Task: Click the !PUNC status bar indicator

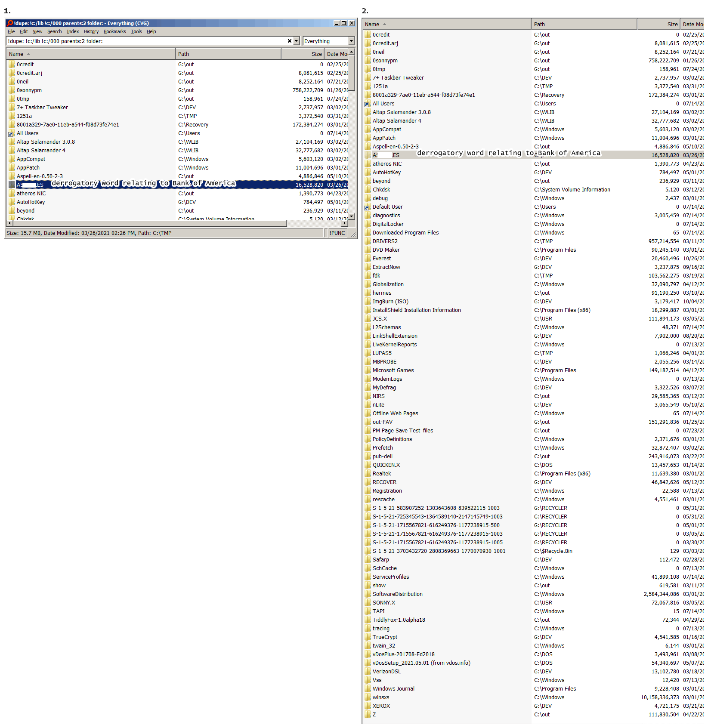Action: [337, 233]
